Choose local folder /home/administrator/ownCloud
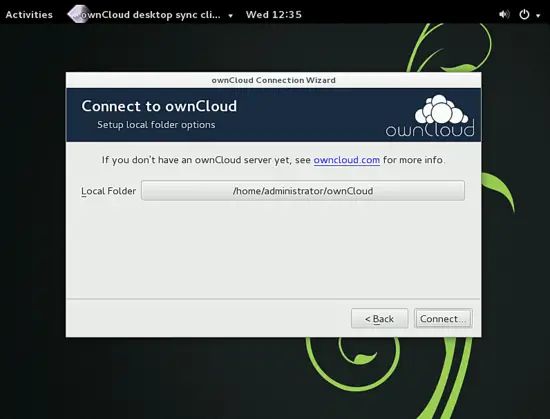 [x=303, y=191]
